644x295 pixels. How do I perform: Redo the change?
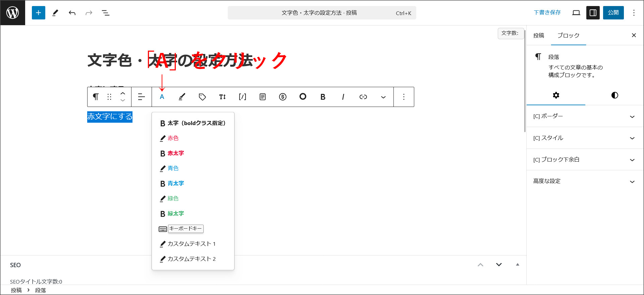pyautogui.click(x=89, y=13)
